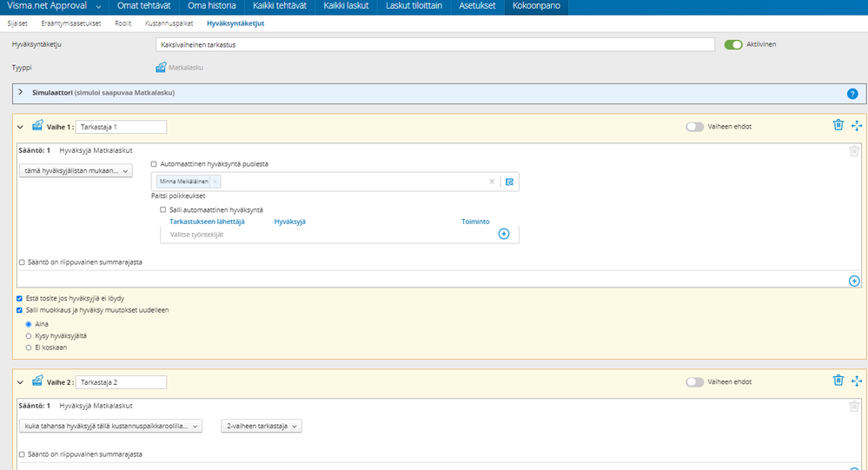Add exception row with plus icon under Toiminto
The image size is (868, 470).
[x=504, y=234]
